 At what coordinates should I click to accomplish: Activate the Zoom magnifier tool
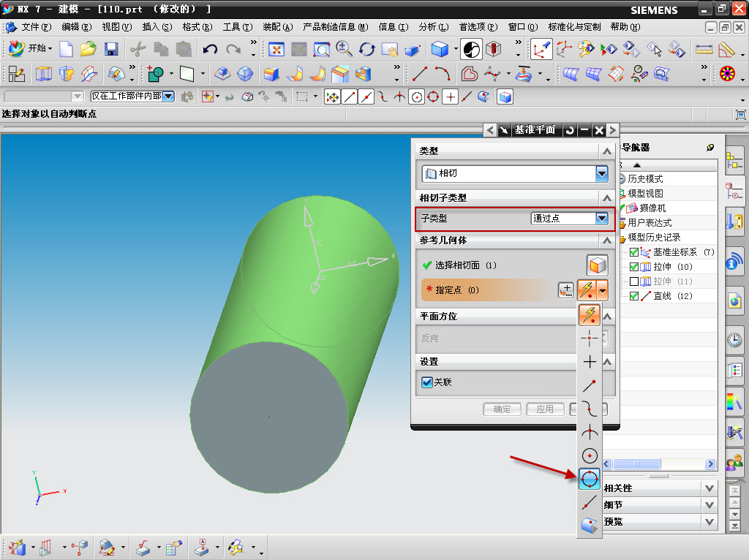pyautogui.click(x=344, y=49)
